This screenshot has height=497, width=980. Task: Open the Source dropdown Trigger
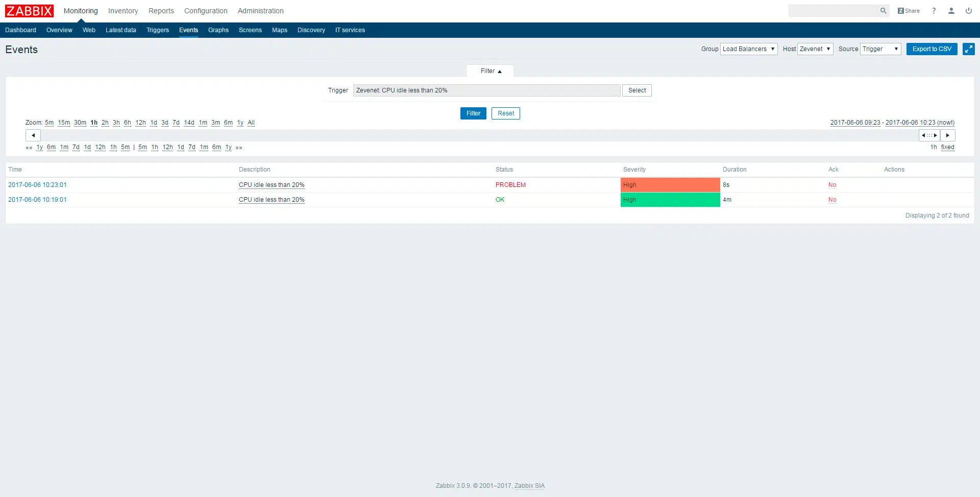pyautogui.click(x=880, y=49)
